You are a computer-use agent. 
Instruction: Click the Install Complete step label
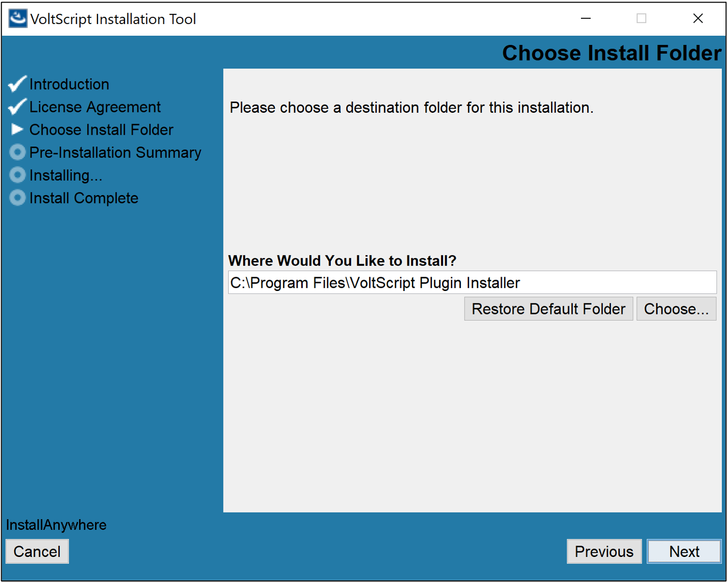coord(84,198)
